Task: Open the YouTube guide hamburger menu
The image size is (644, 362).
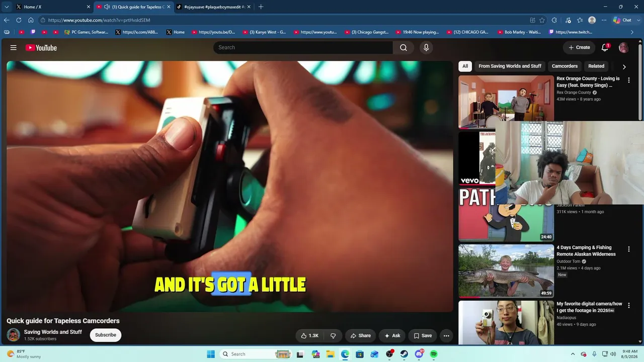Action: click(14, 48)
